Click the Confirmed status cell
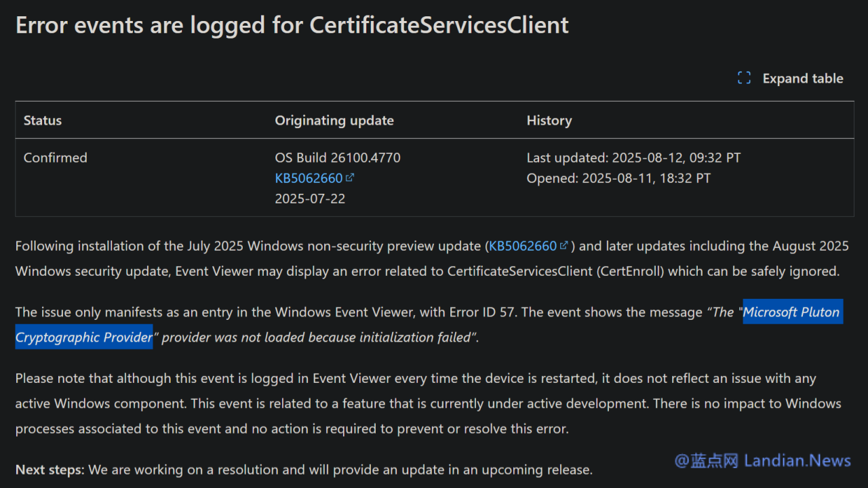Image resolution: width=868 pixels, height=488 pixels. tap(56, 158)
